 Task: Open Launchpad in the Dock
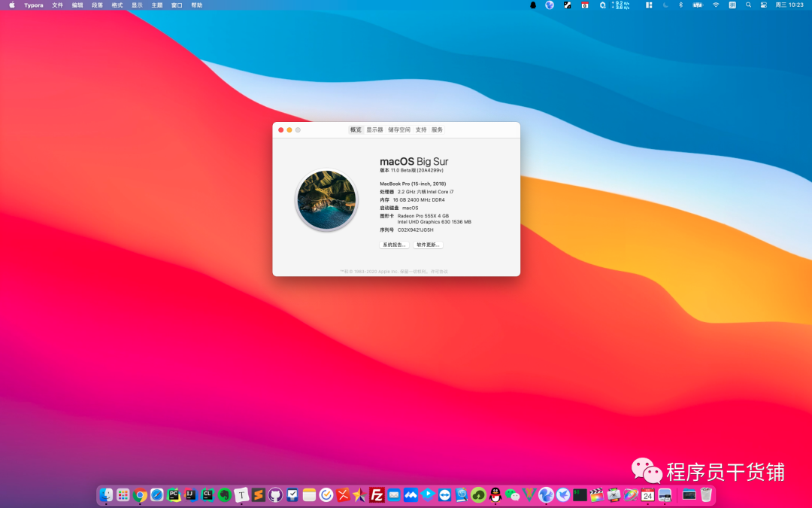click(x=123, y=495)
